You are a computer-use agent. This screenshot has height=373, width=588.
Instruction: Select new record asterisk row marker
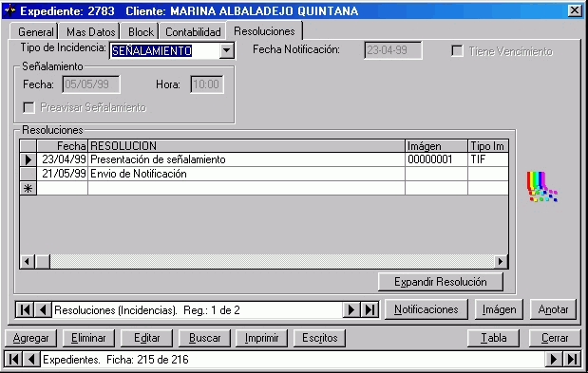click(28, 188)
